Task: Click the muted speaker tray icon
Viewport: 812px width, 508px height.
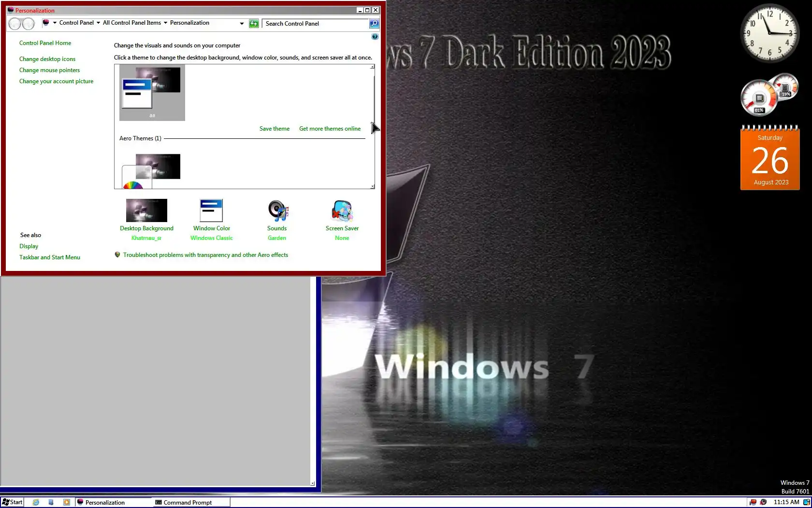Action: [x=763, y=502]
